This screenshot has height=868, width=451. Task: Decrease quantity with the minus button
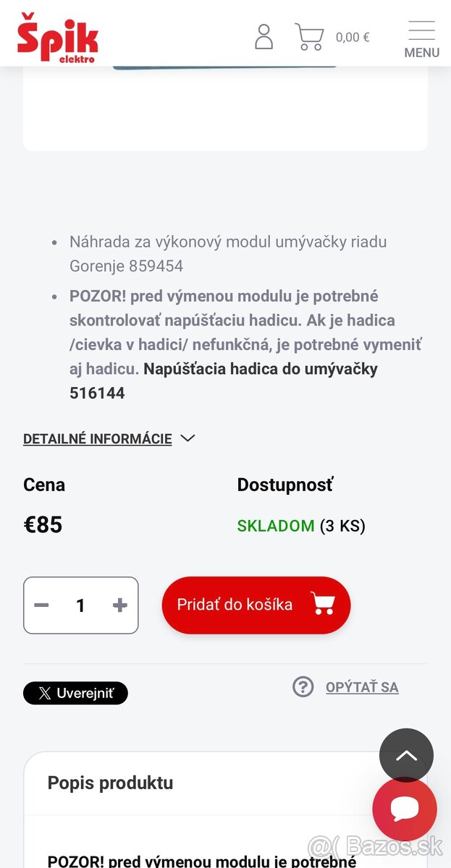(x=41, y=605)
